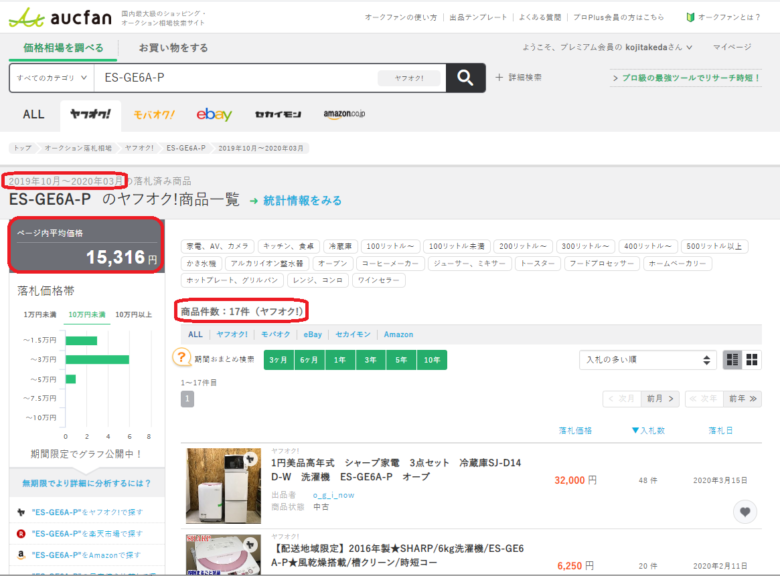
Task: Click the 3ヶ月 period button
Action: pos(279,360)
